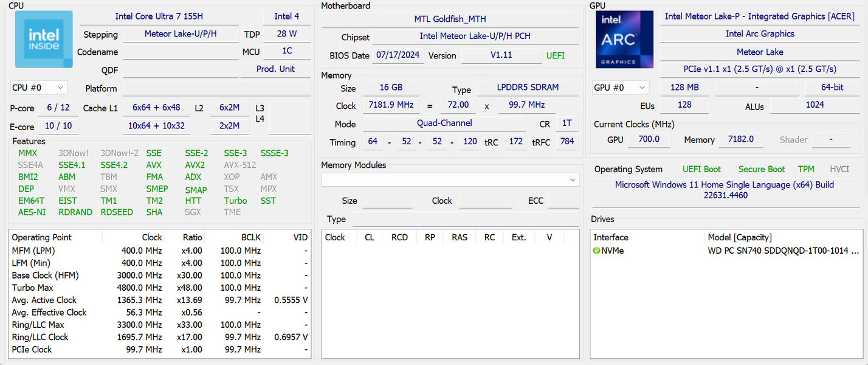Image resolution: width=868 pixels, height=365 pixels.
Task: Click the Intel Arc Graphics logo
Action: click(x=625, y=39)
